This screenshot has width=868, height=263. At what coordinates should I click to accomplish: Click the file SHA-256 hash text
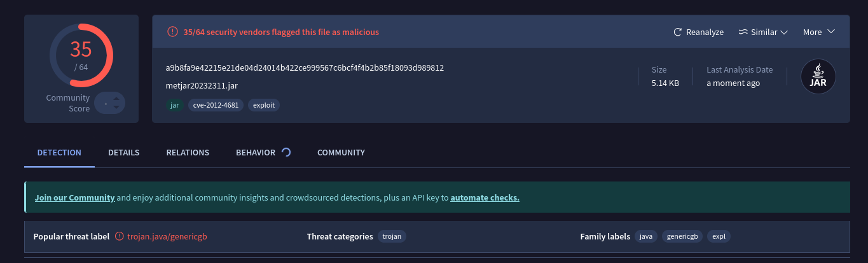(x=305, y=68)
